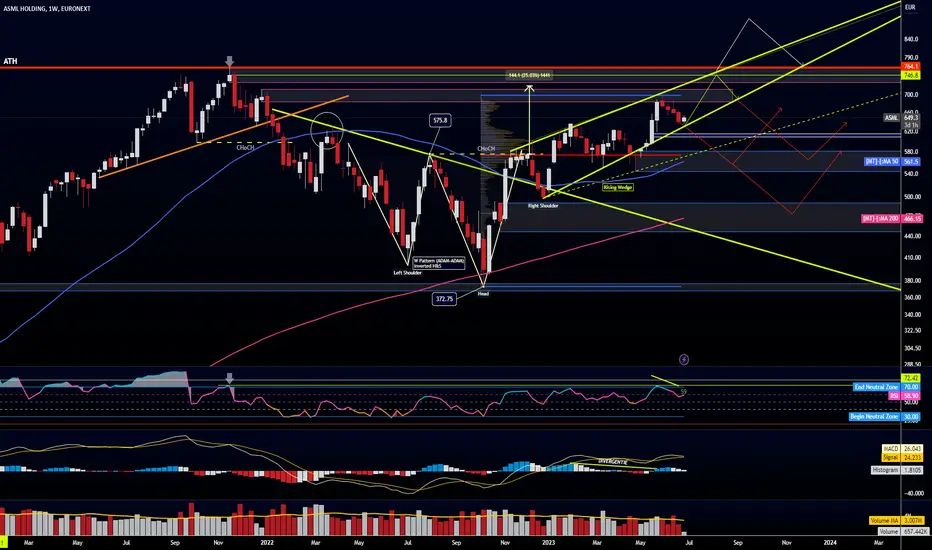Click the 372.75 price callout
This screenshot has width=932, height=550.
click(445, 298)
